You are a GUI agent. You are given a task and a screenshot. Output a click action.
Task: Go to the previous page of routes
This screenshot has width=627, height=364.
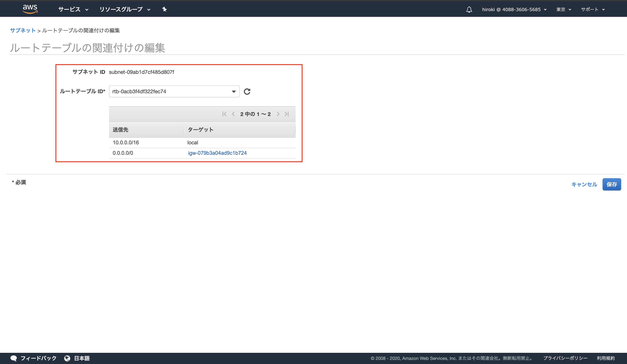(x=233, y=114)
